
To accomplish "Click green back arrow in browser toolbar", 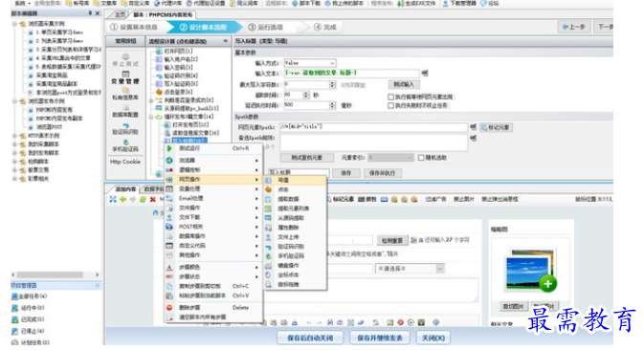I will coord(122,200).
